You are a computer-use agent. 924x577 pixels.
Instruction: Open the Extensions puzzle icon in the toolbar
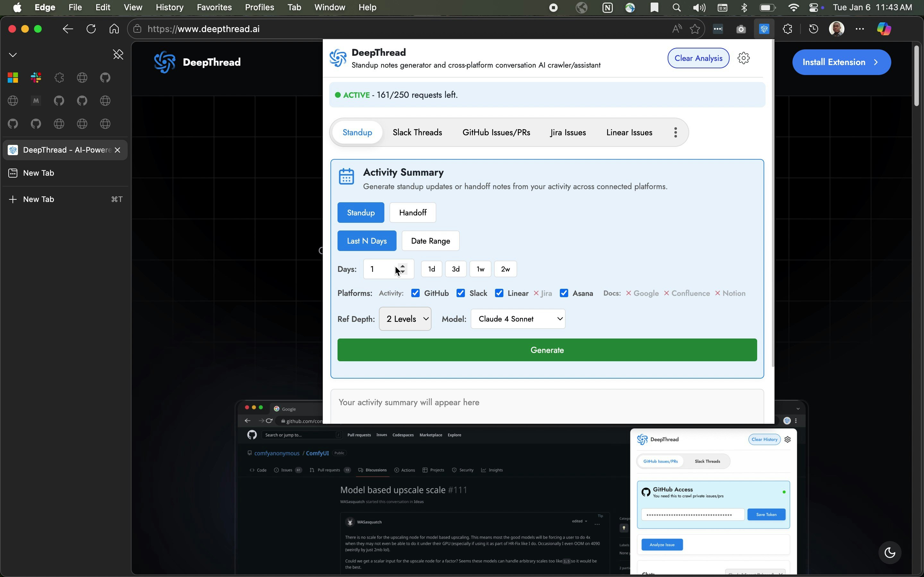pyautogui.click(x=788, y=29)
